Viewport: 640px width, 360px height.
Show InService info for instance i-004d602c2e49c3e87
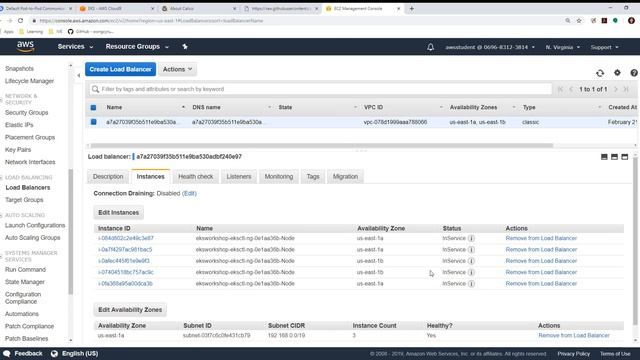pyautogui.click(x=471, y=238)
